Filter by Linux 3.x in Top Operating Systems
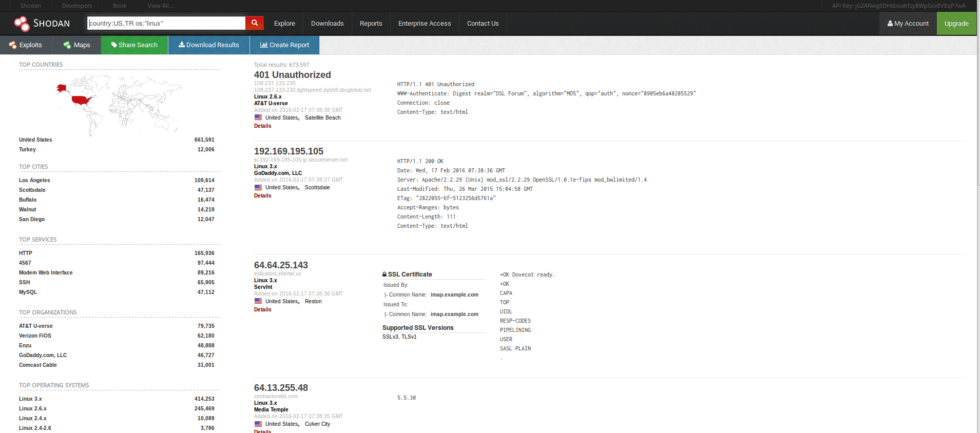This screenshot has height=433, width=980. pos(30,399)
